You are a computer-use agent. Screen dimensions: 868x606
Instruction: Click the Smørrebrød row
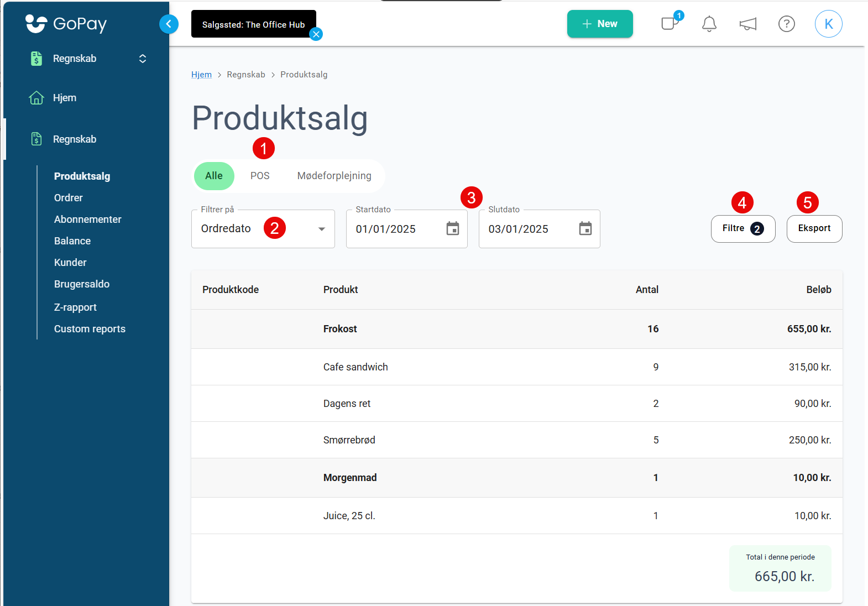[x=517, y=440]
